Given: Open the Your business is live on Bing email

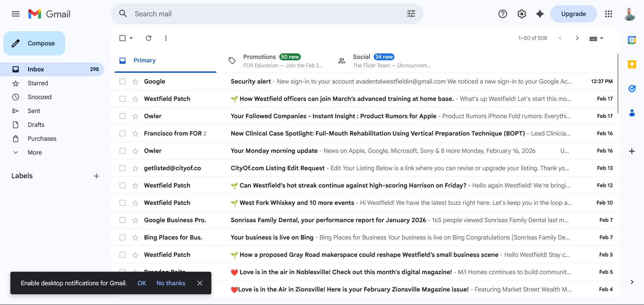Looking at the screenshot, I should (x=365, y=237).
